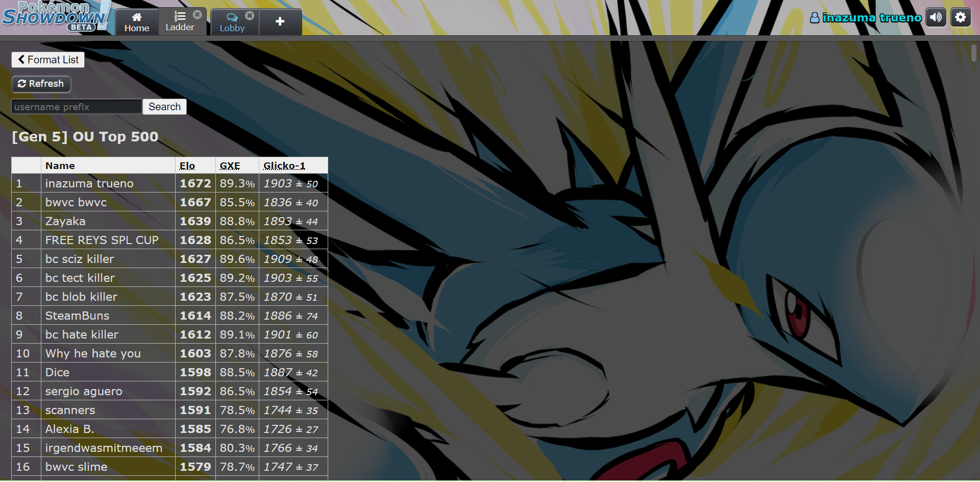Screen dimensions: 980x482
Task: Switch to the Ladder tab
Action: point(179,22)
